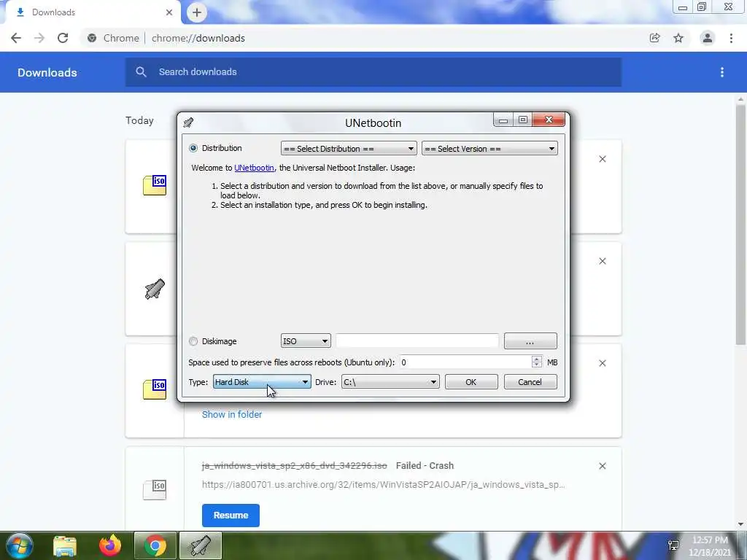Minimize the UNetbootin window

(503, 120)
